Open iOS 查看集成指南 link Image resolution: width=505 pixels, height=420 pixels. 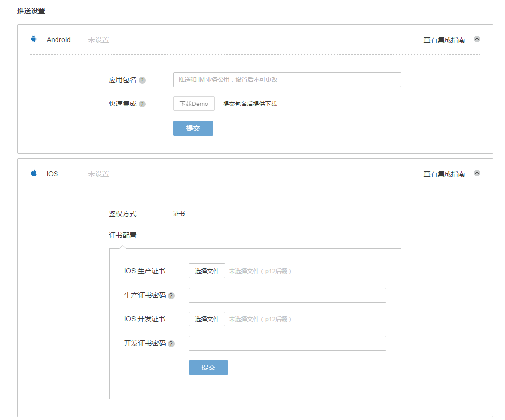click(444, 174)
